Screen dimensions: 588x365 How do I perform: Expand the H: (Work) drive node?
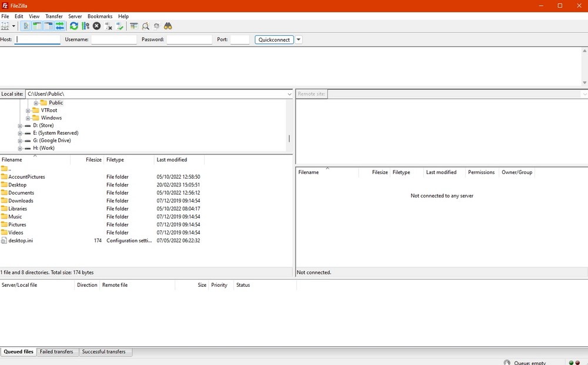(20, 148)
